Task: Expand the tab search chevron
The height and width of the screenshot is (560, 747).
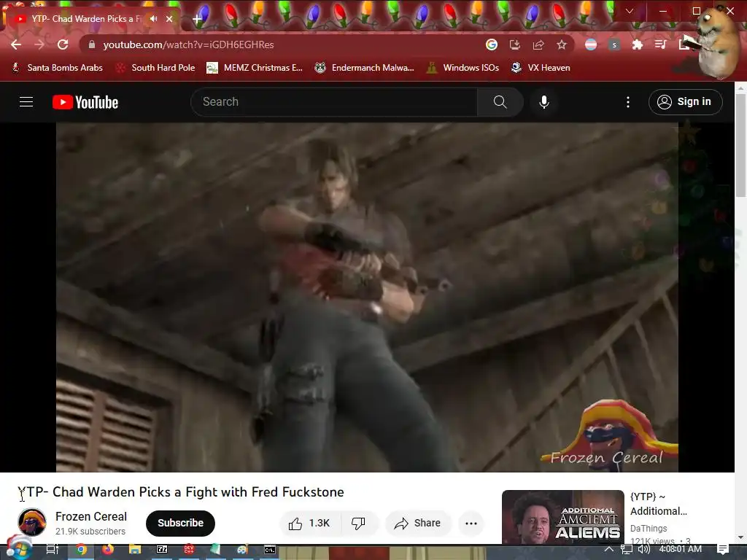Action: [x=630, y=11]
